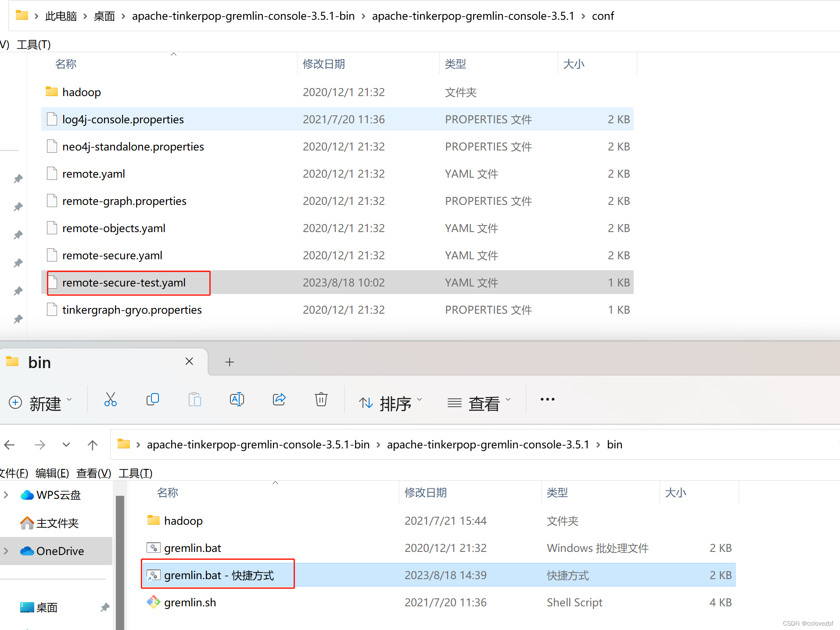
Task: Click the Cut scissors icon in the toolbar
Action: (110, 399)
